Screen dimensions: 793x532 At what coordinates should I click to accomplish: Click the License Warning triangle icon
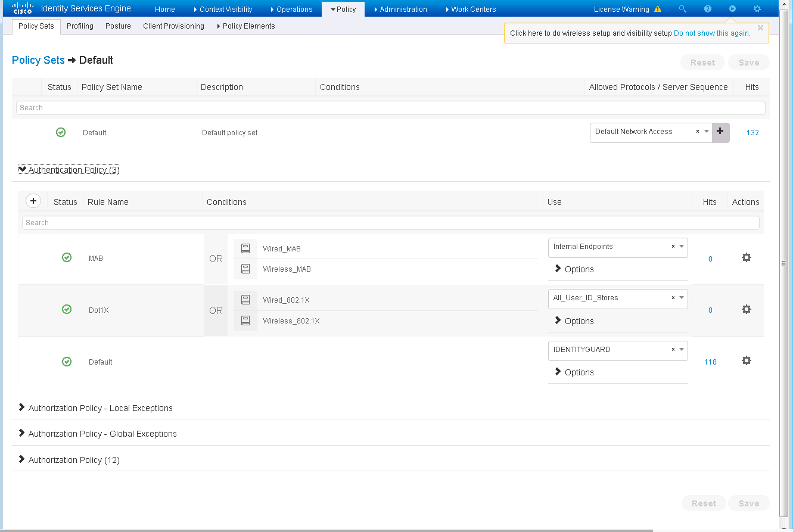(658, 9)
